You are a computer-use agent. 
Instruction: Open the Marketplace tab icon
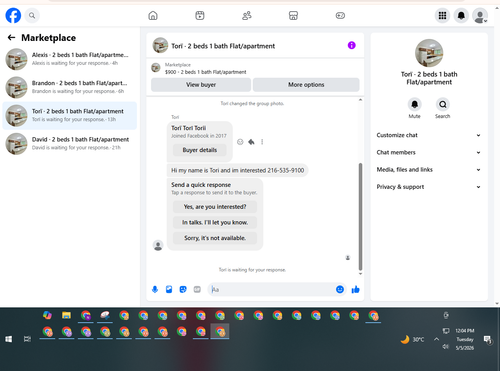click(x=293, y=15)
